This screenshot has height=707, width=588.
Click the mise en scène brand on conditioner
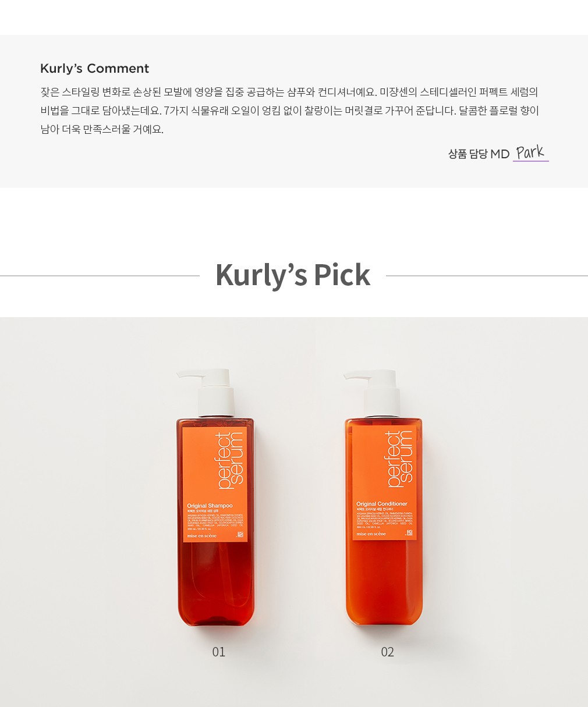[371, 534]
